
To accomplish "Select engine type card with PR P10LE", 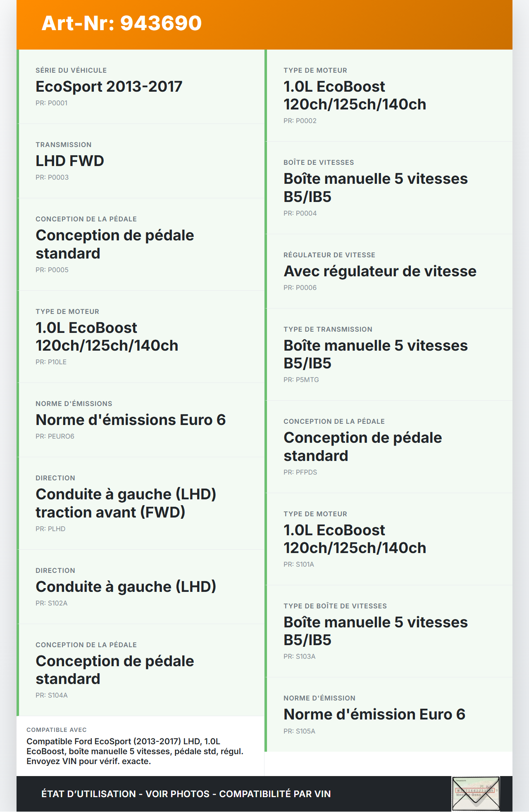I will [141, 337].
